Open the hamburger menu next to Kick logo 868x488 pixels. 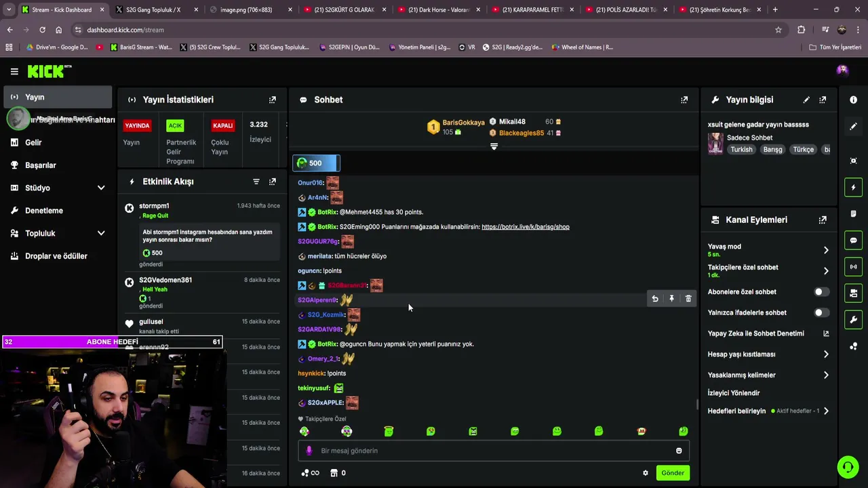pos(14,71)
